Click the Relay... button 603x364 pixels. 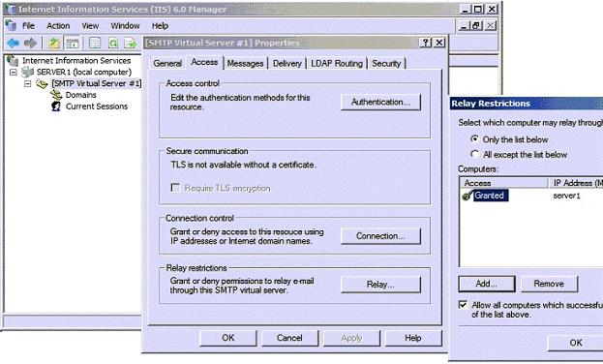point(380,285)
